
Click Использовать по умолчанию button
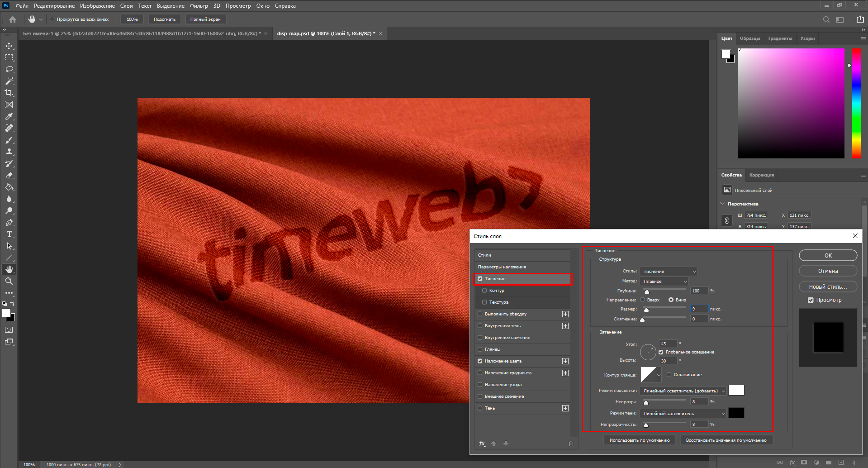640,440
